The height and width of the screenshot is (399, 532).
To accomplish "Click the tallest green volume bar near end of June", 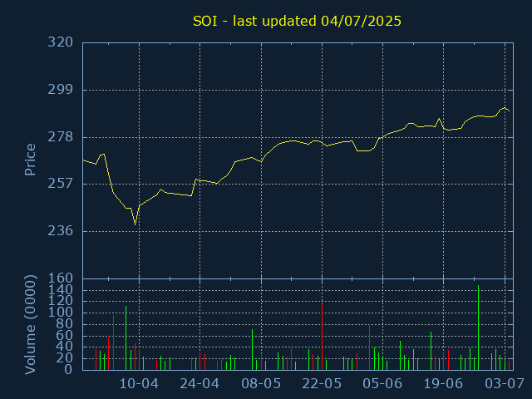I will tap(479, 328).
